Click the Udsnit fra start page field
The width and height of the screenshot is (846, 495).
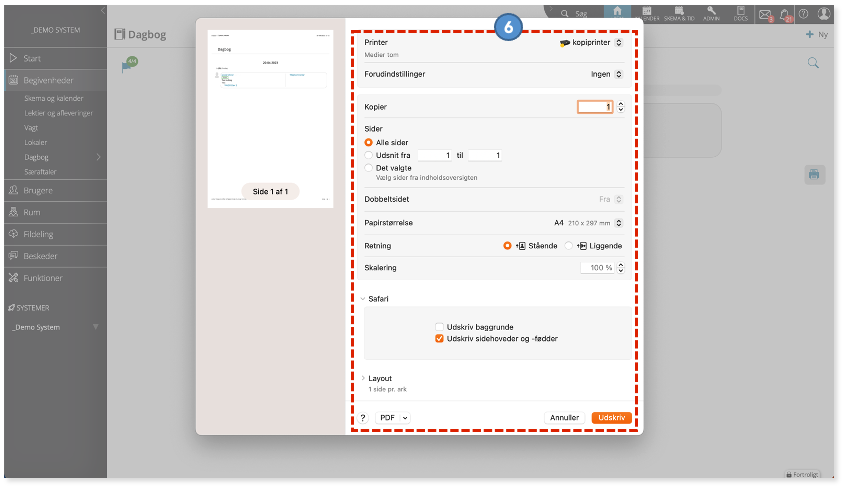[x=434, y=155]
